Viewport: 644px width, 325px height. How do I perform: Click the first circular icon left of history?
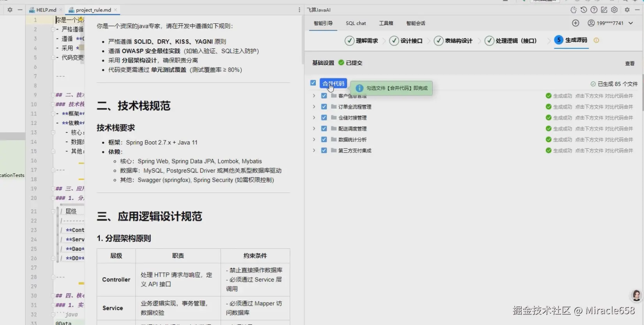pyautogui.click(x=573, y=10)
